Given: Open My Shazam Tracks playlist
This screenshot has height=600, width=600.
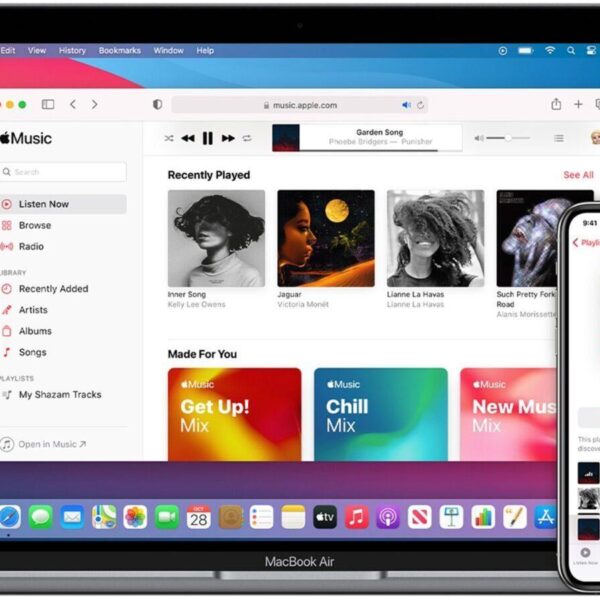Looking at the screenshot, I should pos(52,395).
